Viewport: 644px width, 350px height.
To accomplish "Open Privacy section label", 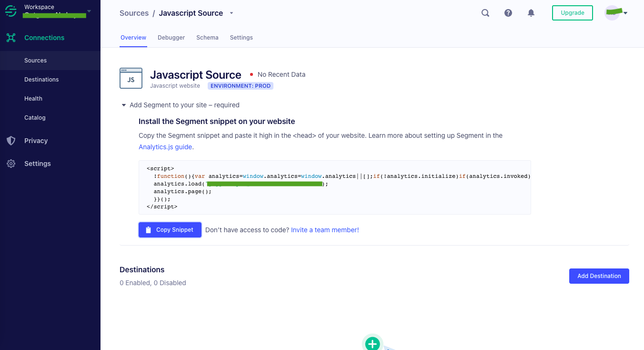I will 36,141.
